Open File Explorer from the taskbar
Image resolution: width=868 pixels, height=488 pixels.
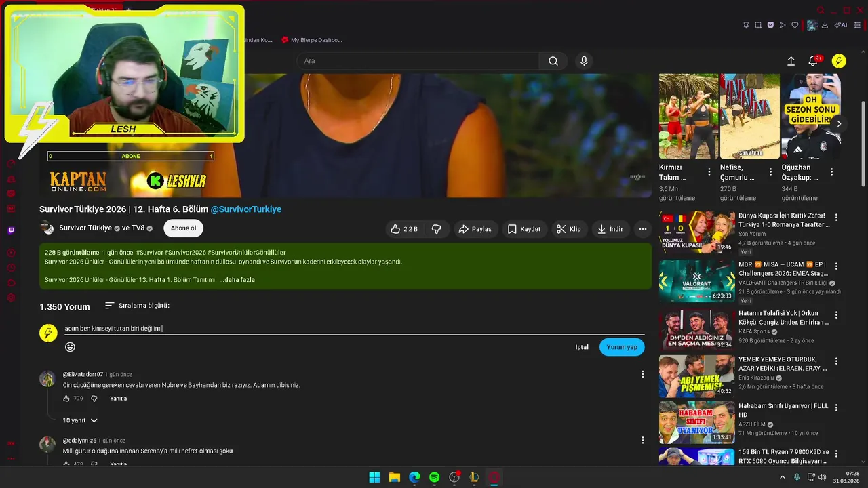(394, 477)
